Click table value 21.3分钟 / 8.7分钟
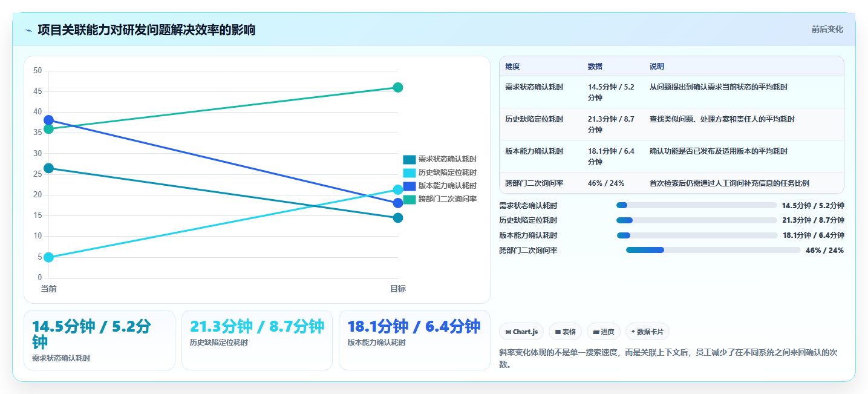 (x=611, y=125)
